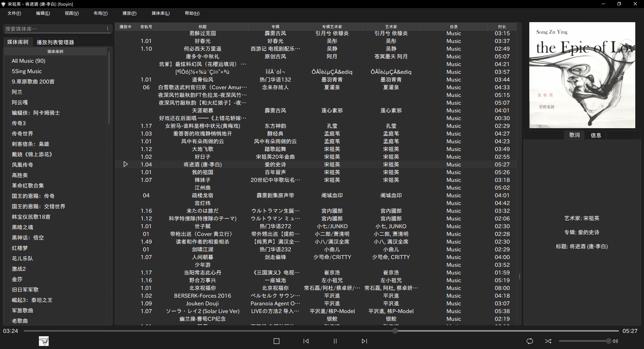The height and width of the screenshot is (349, 644).
Task: Skip to the previous track
Action: [306, 341]
